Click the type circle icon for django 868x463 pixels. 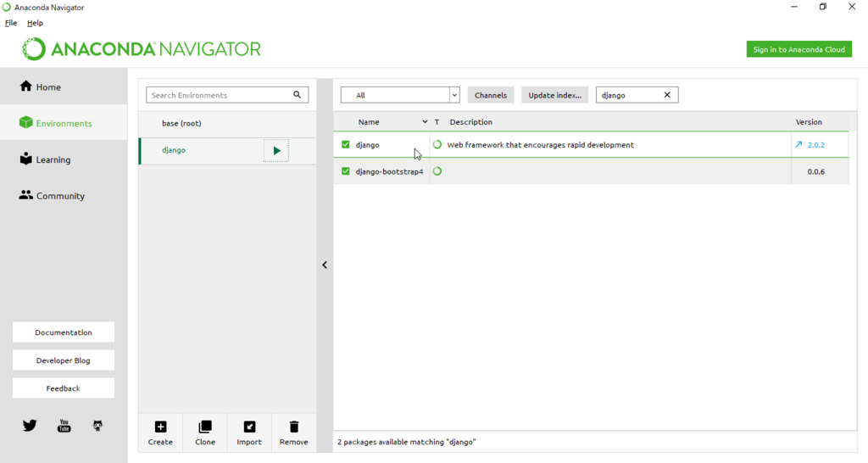[x=437, y=144]
